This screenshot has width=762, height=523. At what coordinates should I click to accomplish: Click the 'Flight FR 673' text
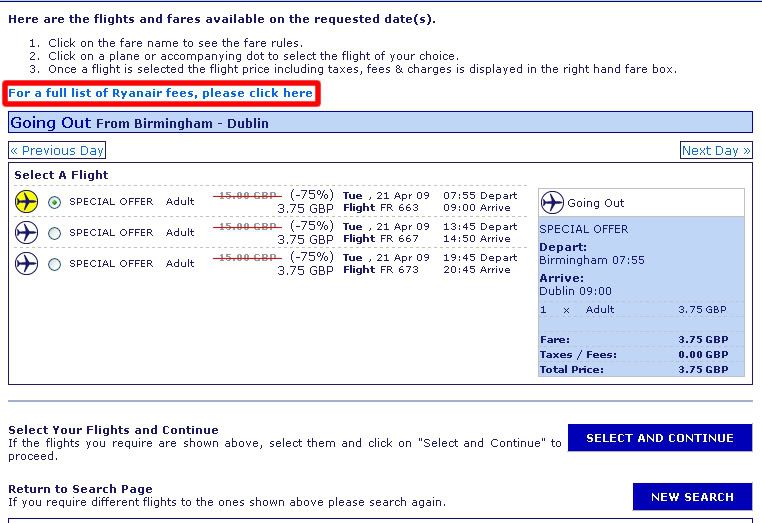(381, 270)
